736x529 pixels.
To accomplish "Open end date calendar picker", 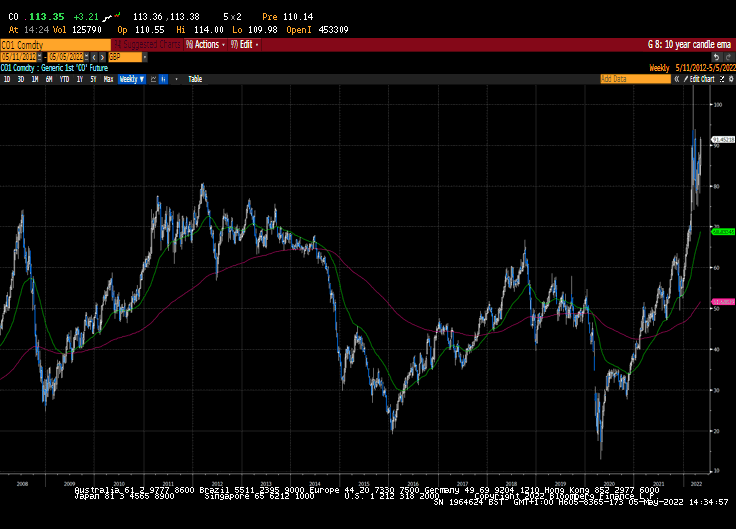I will point(86,57).
